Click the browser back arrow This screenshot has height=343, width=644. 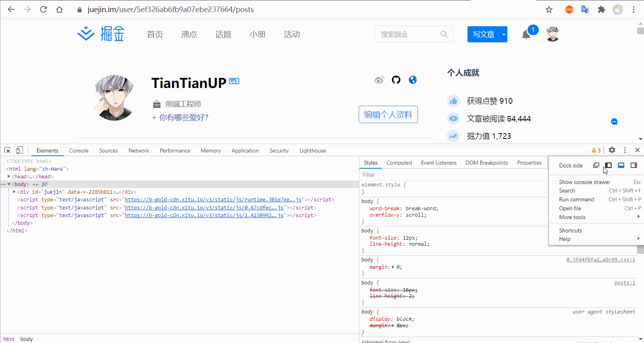(x=11, y=9)
